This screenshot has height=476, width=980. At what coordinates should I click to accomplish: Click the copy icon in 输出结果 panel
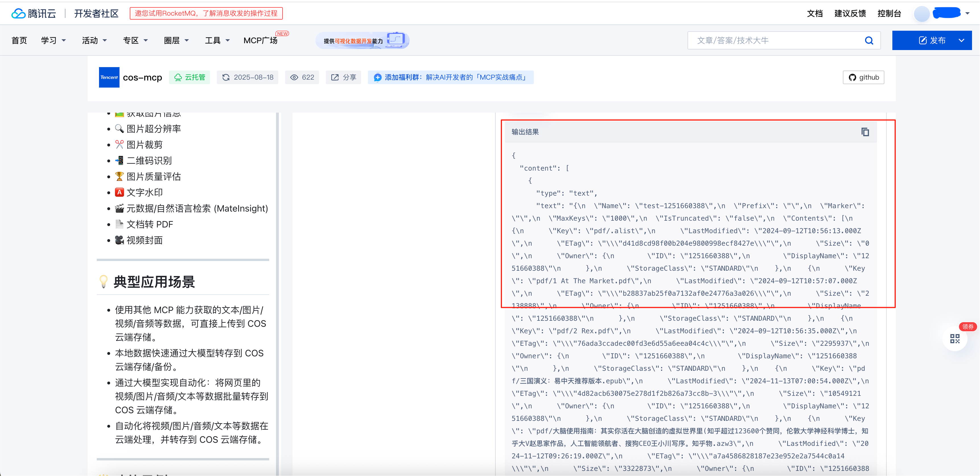(x=866, y=132)
